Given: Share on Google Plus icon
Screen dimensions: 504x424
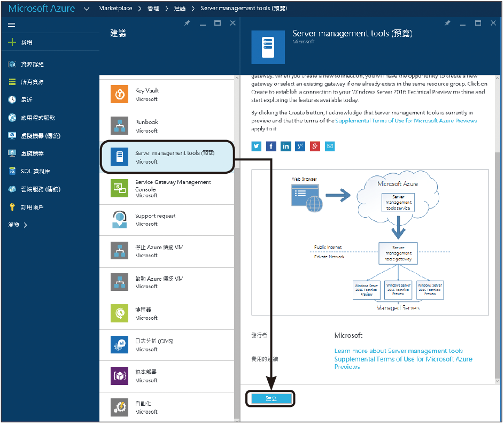Looking at the screenshot, I should pyautogui.click(x=315, y=147).
